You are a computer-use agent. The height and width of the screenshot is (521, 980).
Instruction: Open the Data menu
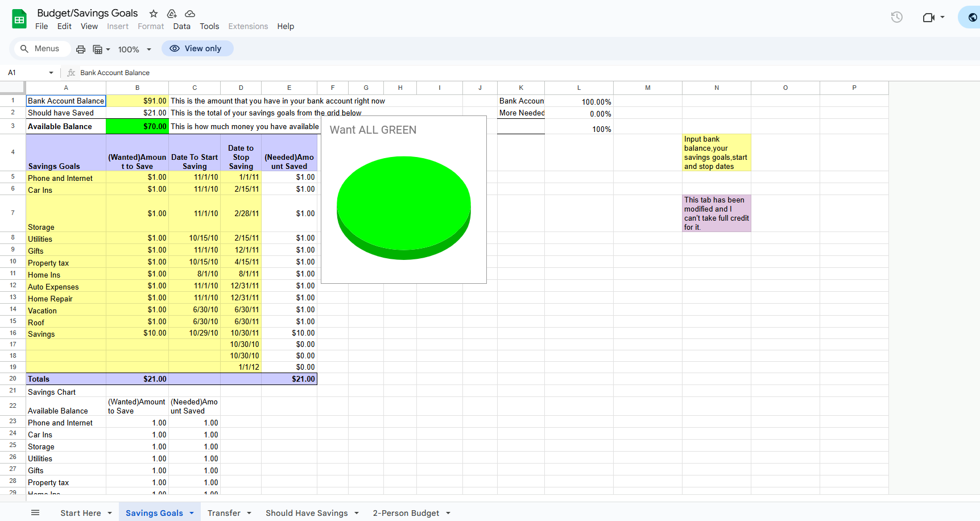click(x=181, y=26)
